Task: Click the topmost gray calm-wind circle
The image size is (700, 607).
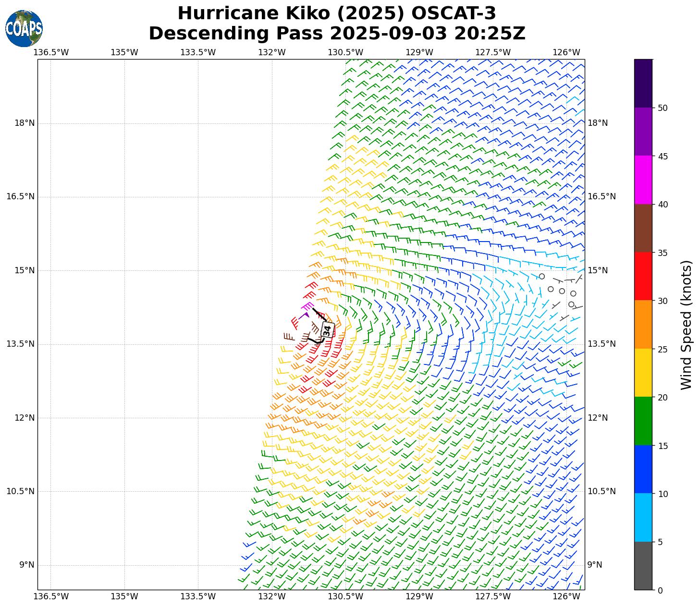Action: [542, 276]
